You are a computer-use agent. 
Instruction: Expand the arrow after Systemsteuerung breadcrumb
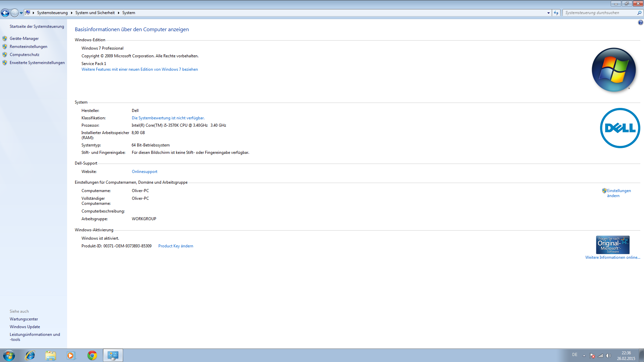pos(71,13)
